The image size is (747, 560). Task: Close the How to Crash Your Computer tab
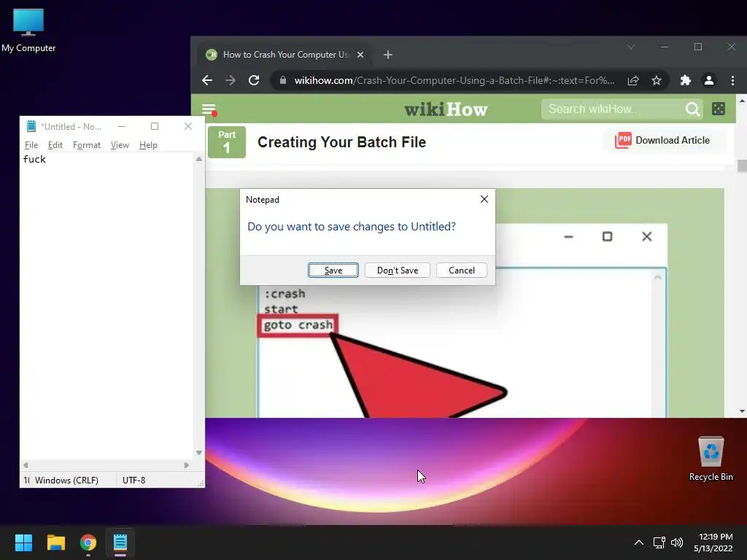pos(360,55)
